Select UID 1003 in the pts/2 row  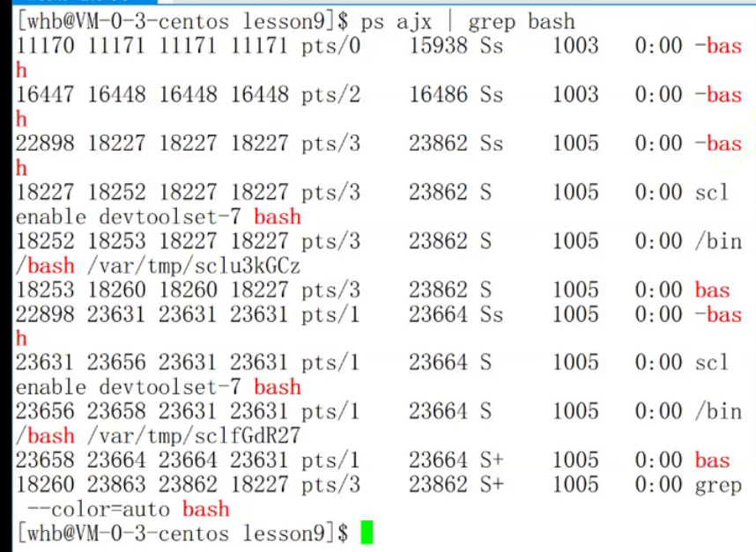[x=575, y=94]
